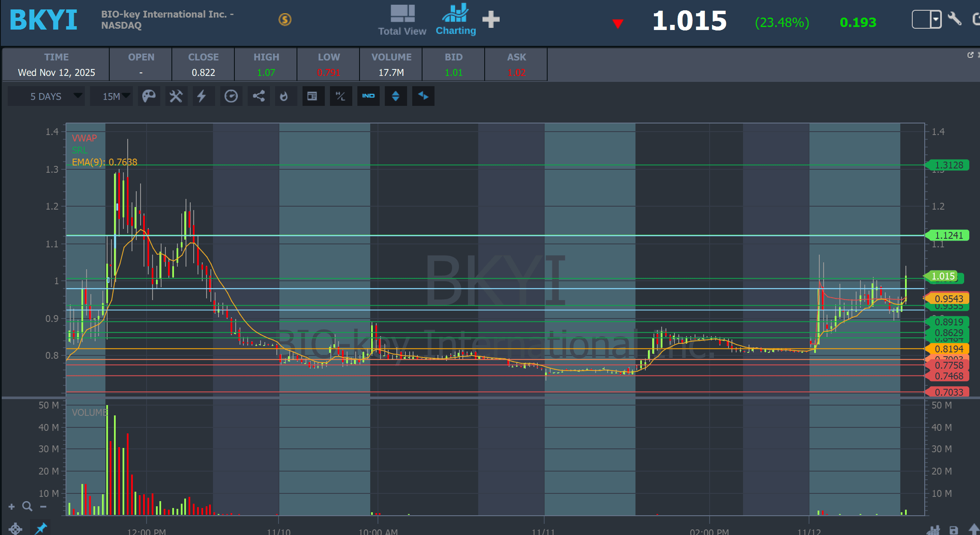The width and height of the screenshot is (980, 535).
Task: Open settings wrench in top bar
Action: click(954, 18)
